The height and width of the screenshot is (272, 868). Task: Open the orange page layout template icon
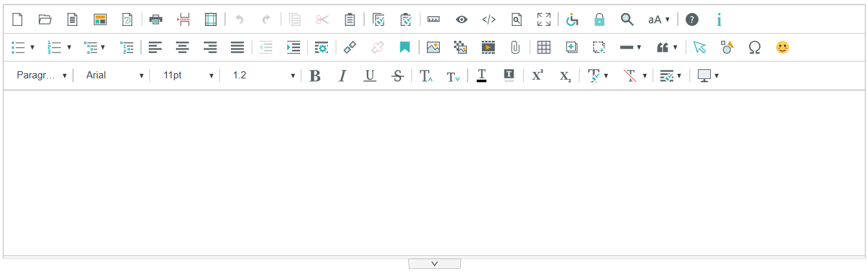(100, 19)
